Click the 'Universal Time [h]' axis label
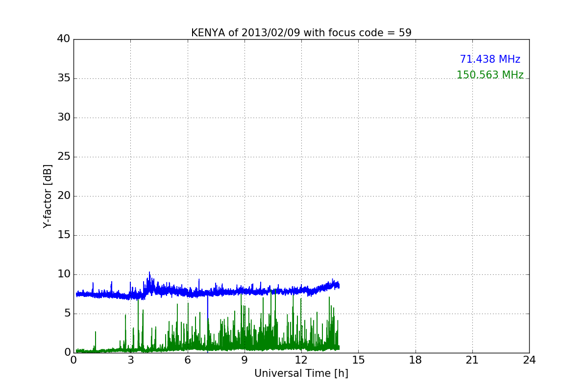588x392 pixels. click(301, 373)
